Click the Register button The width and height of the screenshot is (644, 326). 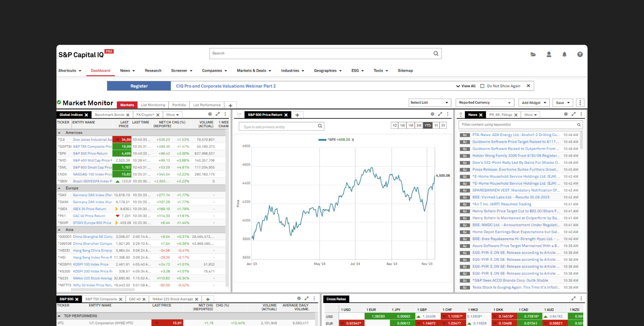[x=139, y=86]
